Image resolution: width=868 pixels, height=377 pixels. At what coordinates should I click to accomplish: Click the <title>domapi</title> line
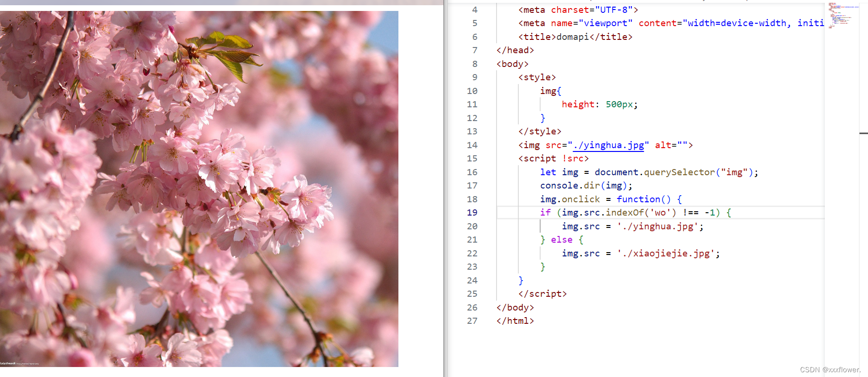pos(575,37)
